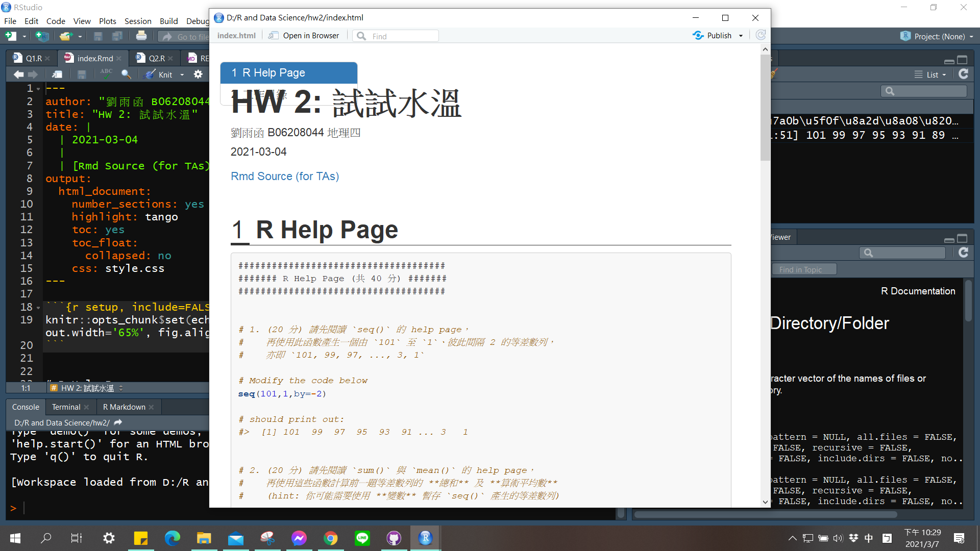Click the Open in Browser button

304,35
